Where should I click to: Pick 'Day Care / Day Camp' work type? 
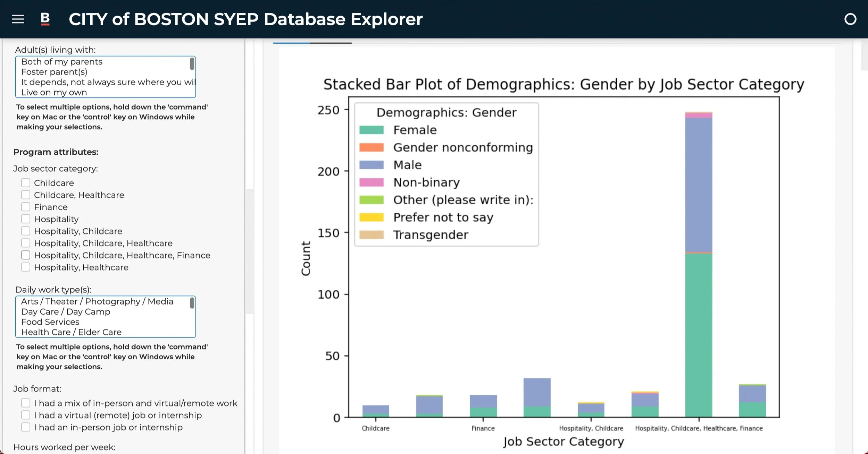(x=66, y=312)
